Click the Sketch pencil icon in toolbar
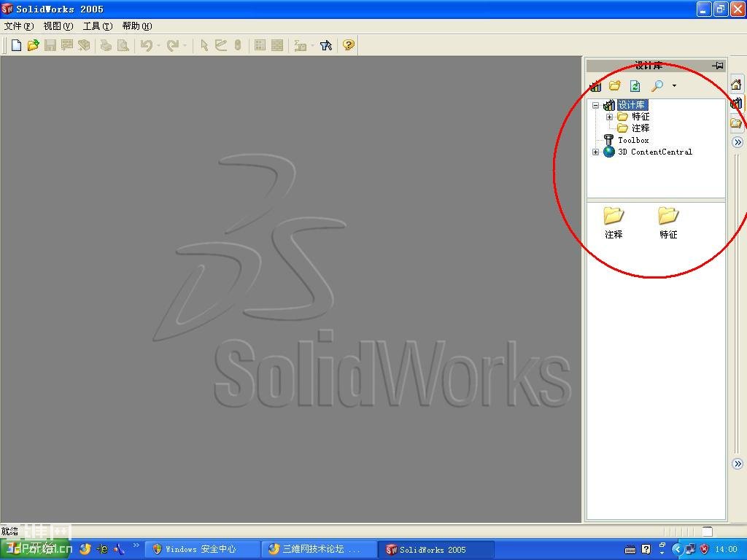Image resolution: width=747 pixels, height=560 pixels. click(x=220, y=45)
